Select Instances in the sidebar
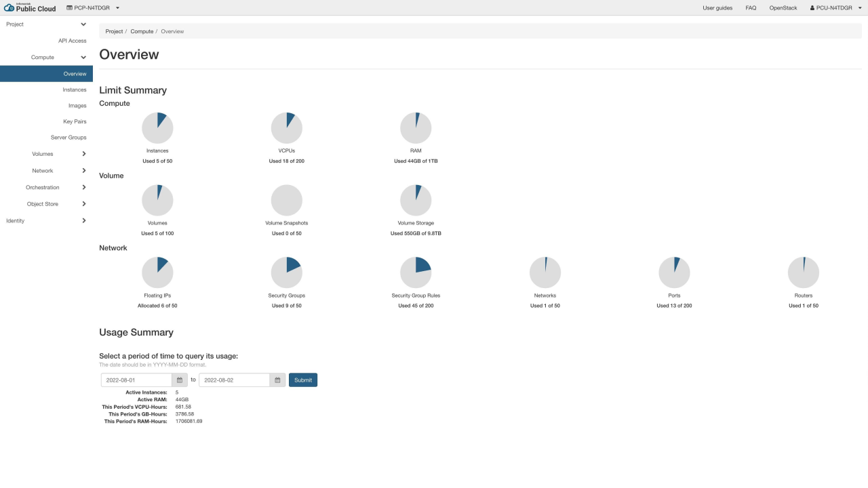Viewport: 868px width, 488px height. (75, 89)
